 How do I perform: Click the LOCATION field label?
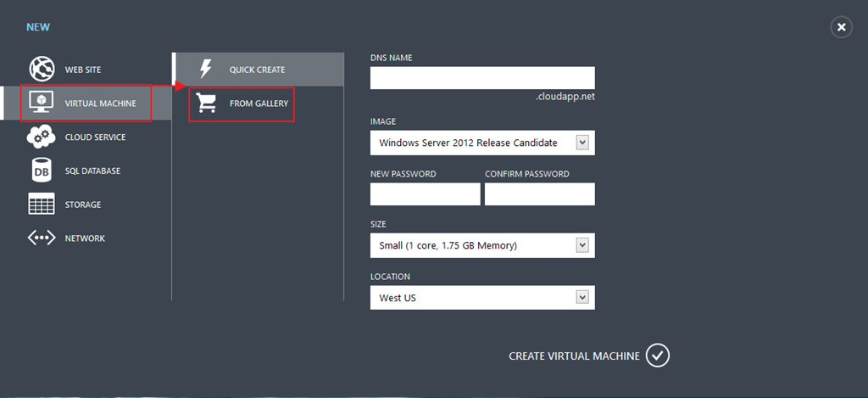[390, 277]
